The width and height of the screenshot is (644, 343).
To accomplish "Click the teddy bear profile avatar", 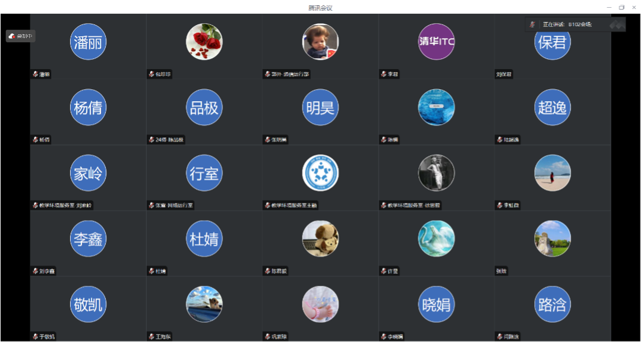I will tap(320, 238).
